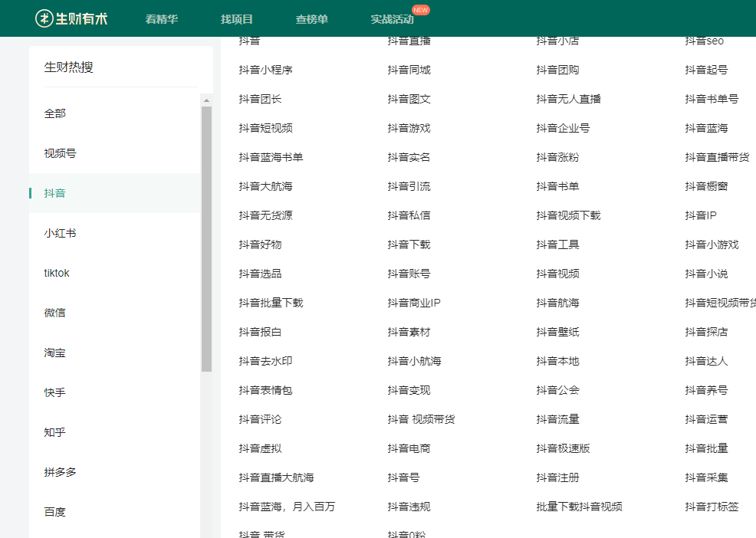
Task: Open the 实战活动 navigation tab
Action: point(392,19)
